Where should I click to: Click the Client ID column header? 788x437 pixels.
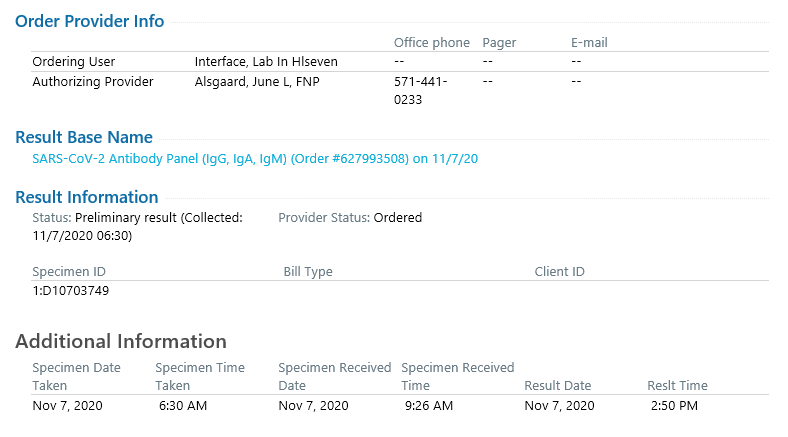point(559,271)
